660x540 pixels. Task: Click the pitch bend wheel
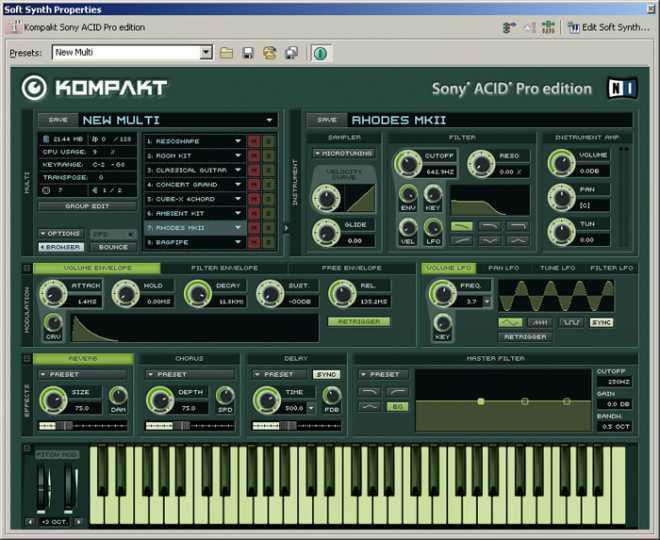43,488
